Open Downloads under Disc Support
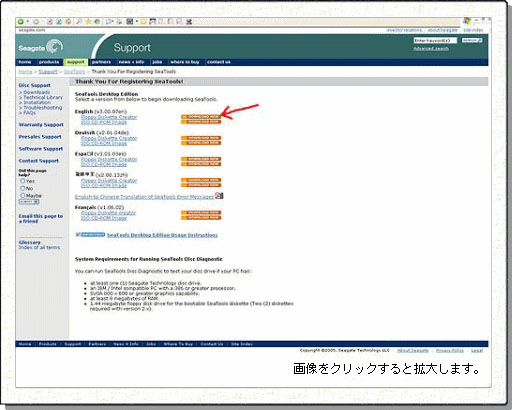512x410 pixels. tap(36, 92)
